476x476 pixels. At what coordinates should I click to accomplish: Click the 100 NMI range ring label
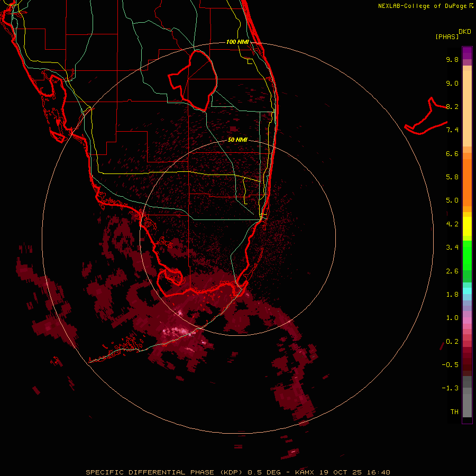237,42
